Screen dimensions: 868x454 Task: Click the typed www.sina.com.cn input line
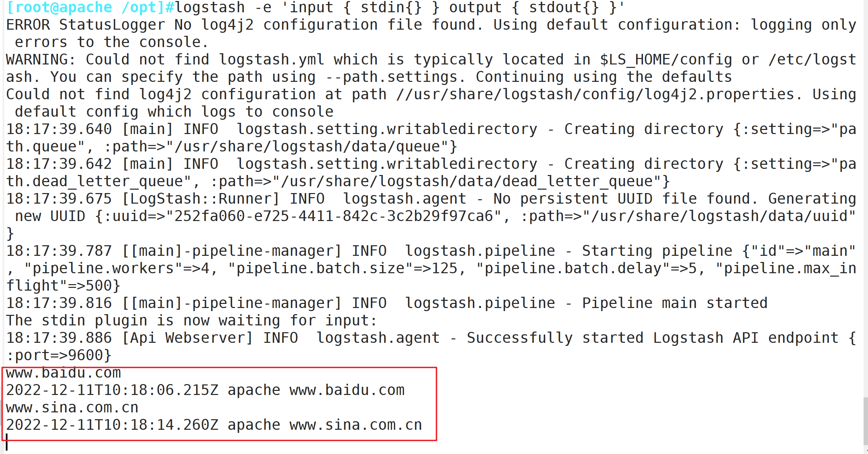(72, 408)
